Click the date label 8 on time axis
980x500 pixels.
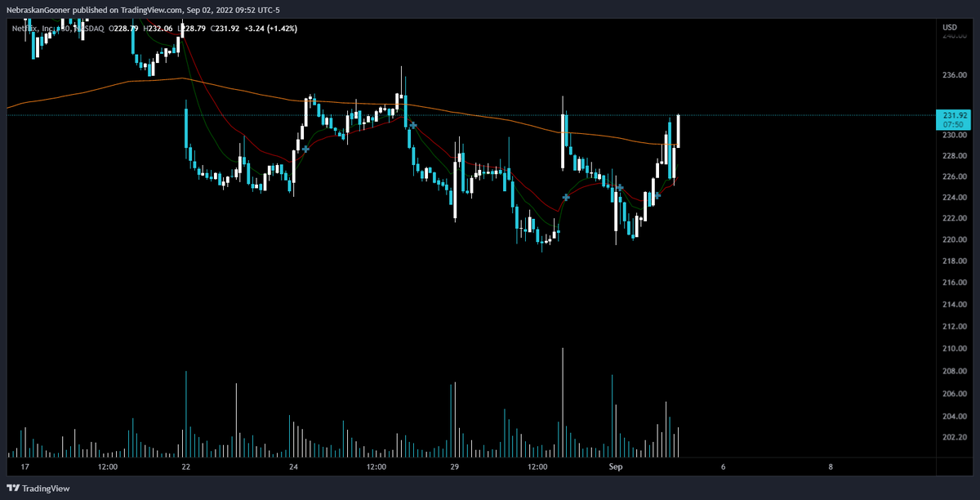pos(831,467)
